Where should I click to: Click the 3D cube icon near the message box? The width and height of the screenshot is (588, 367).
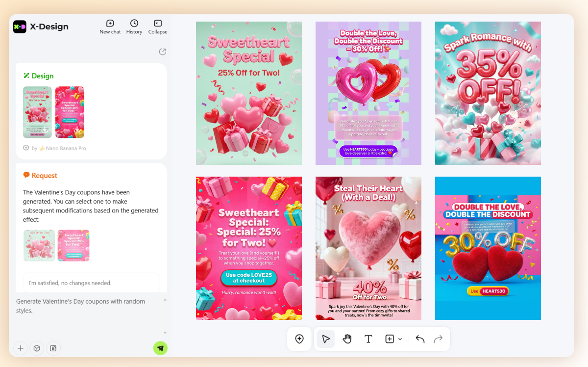(37, 348)
